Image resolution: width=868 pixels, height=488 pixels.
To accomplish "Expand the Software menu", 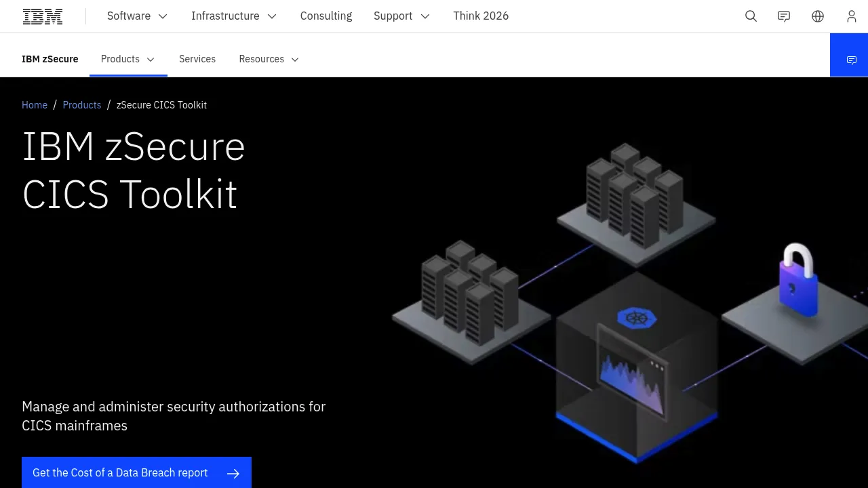I will click(x=137, y=16).
